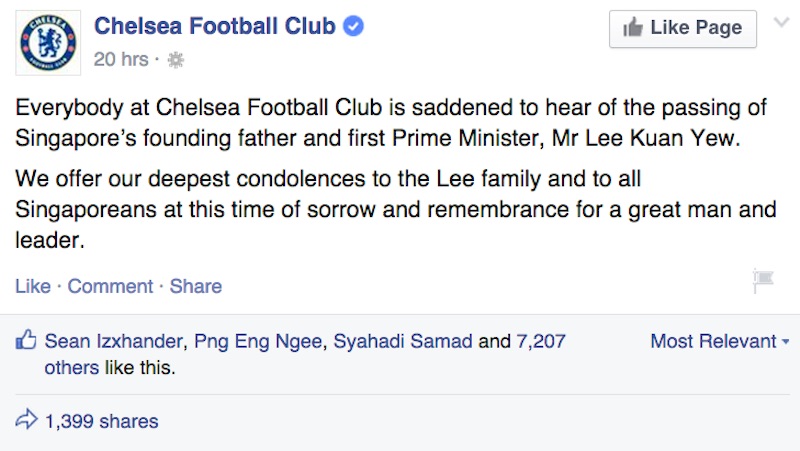Open Syahadi Samad's profile
The height and width of the screenshot is (451, 800).
(x=403, y=341)
